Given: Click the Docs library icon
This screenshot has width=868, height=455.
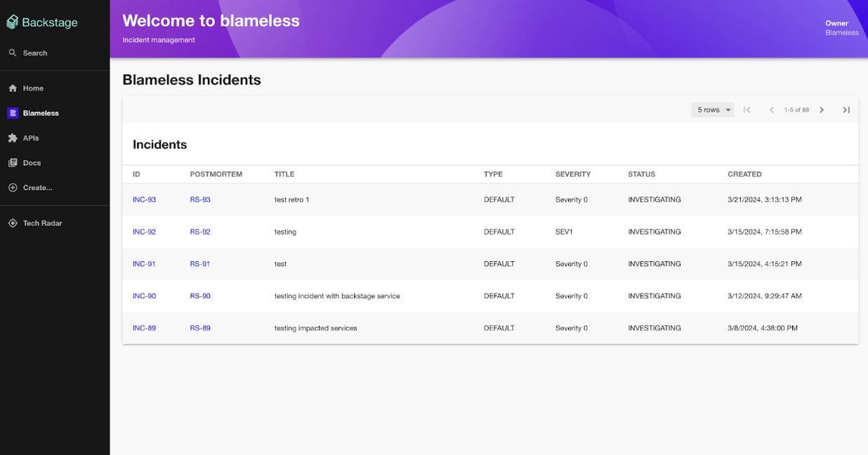Looking at the screenshot, I should click(13, 163).
